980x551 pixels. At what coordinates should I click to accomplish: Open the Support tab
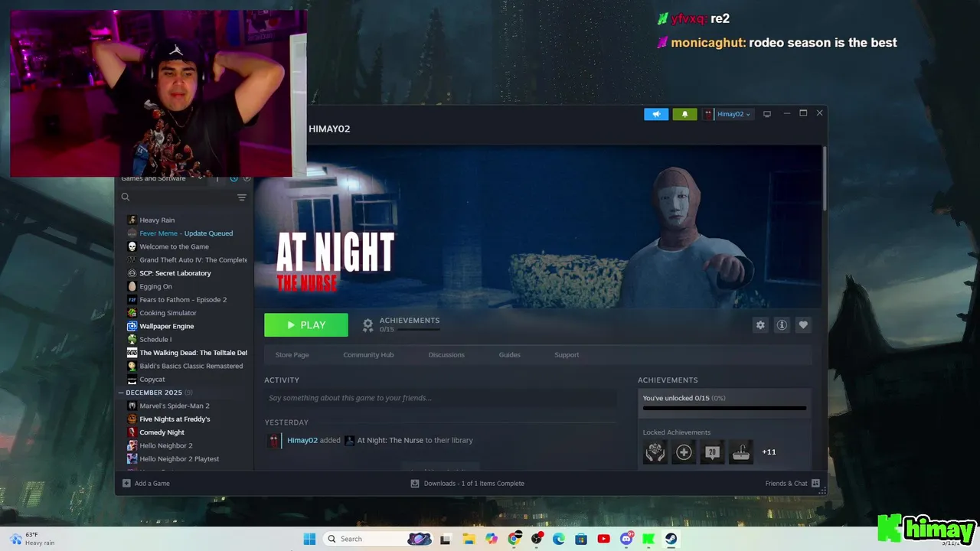[567, 355]
